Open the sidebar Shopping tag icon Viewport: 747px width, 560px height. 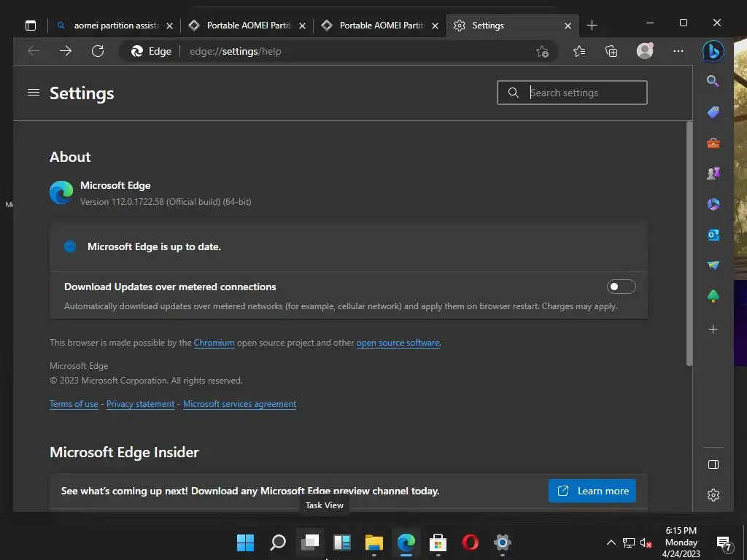tap(713, 112)
